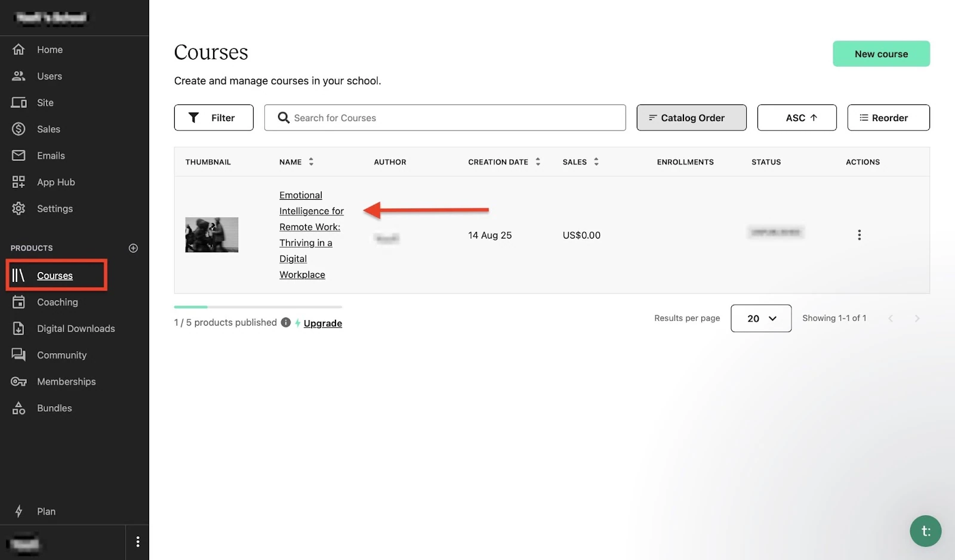Screen dimensions: 955x560
Task: Click the Users people icon
Action: (x=19, y=76)
